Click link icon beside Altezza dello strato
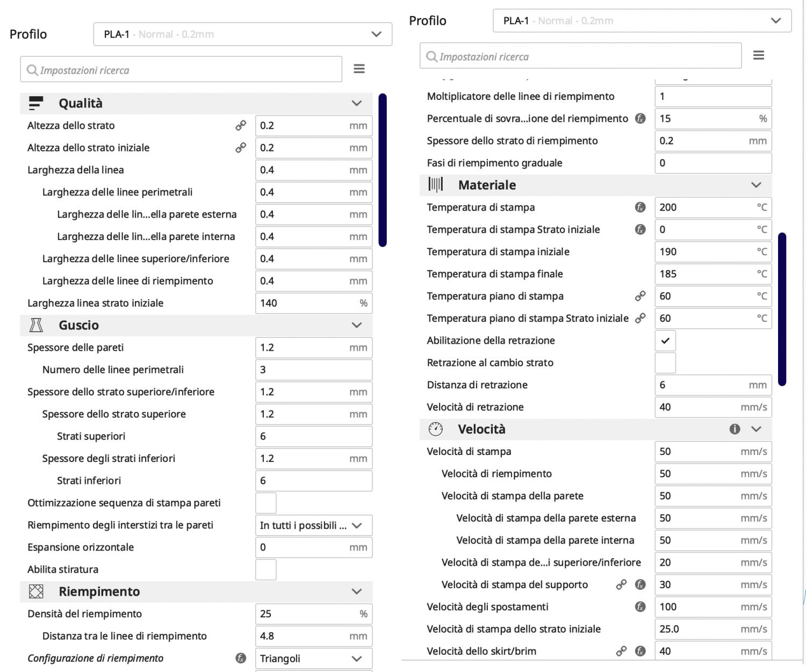The height and width of the screenshot is (672, 806). pos(241,126)
